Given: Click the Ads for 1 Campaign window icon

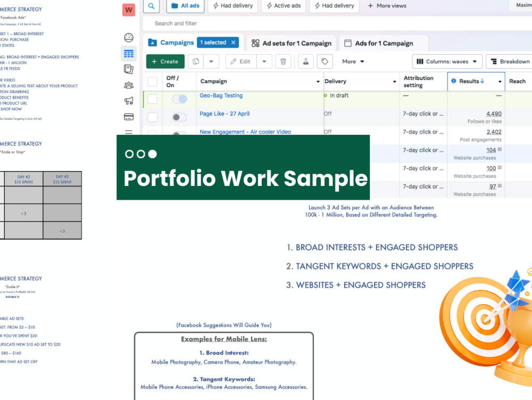Looking at the screenshot, I should [348, 43].
